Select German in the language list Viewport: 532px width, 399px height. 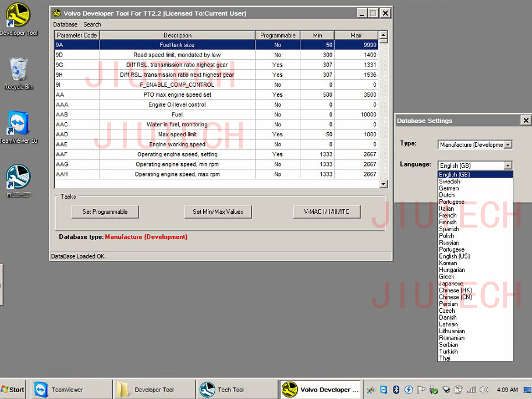(x=476, y=188)
